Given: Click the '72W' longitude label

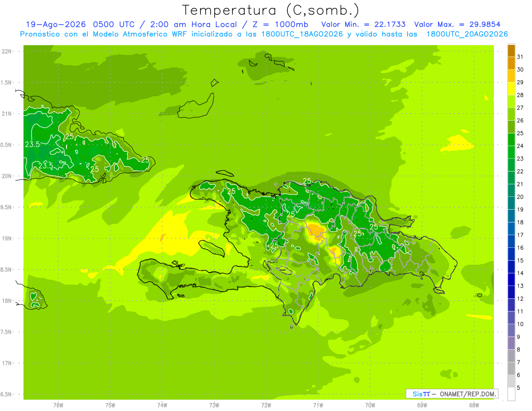Looking at the screenshot, I should point(266,405).
